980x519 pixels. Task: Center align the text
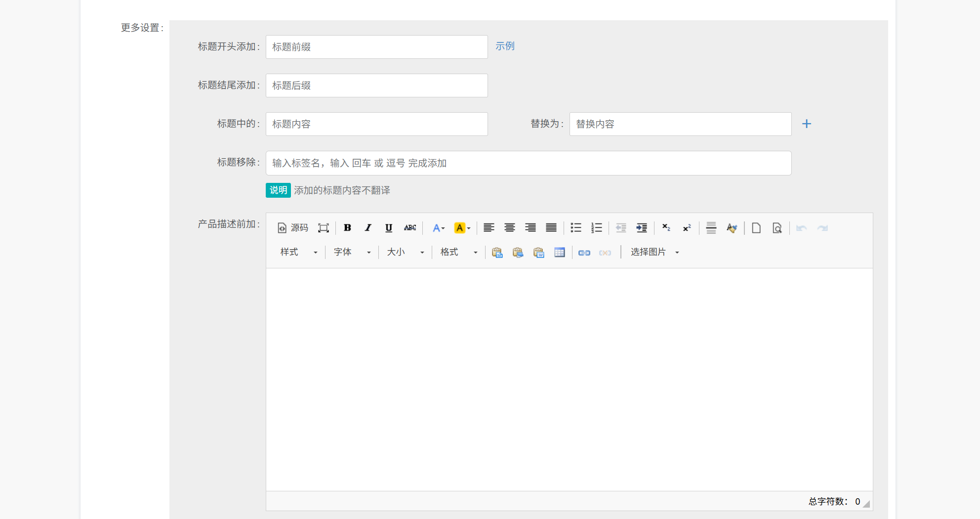coord(509,228)
